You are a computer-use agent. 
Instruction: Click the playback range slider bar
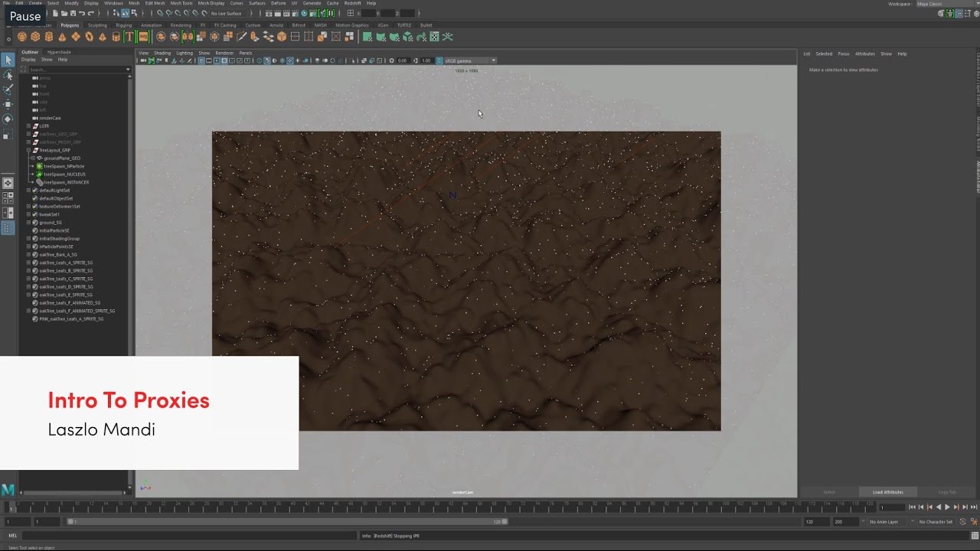coord(287,522)
